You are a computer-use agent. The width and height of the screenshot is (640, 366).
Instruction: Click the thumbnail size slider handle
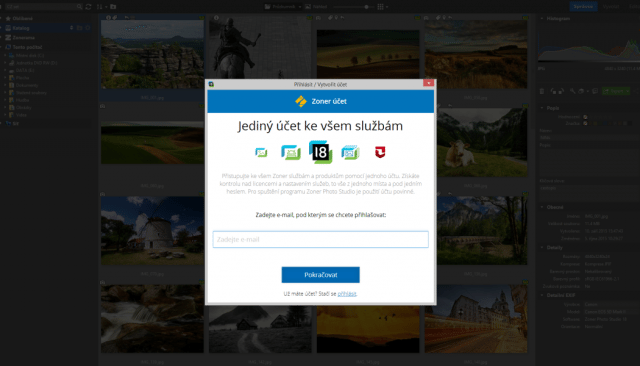366,7
